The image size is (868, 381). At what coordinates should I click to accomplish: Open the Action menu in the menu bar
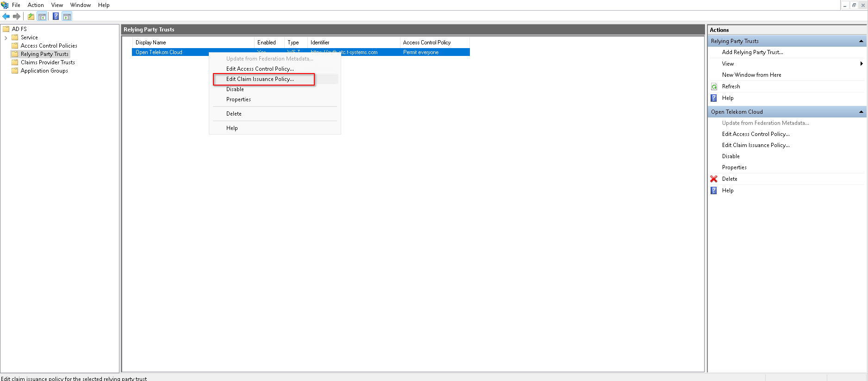coord(36,5)
